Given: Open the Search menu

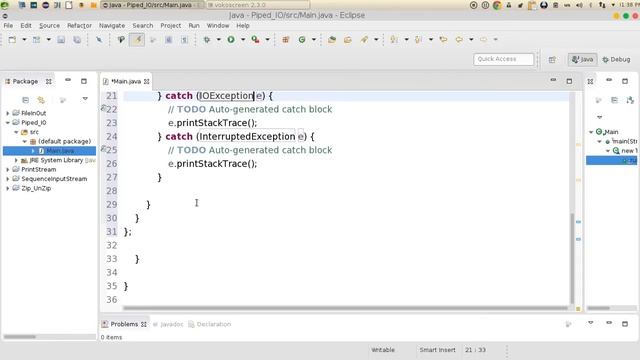Looking at the screenshot, I should tap(142, 25).
